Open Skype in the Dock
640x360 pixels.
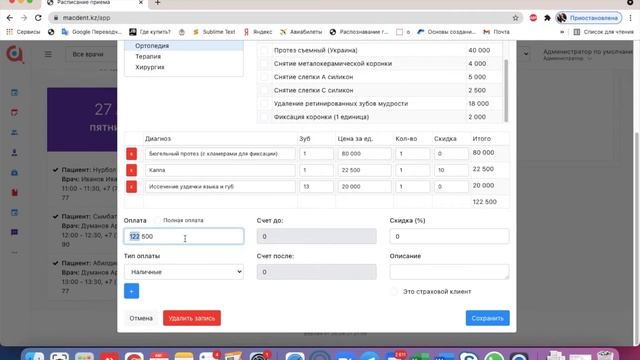(469, 357)
